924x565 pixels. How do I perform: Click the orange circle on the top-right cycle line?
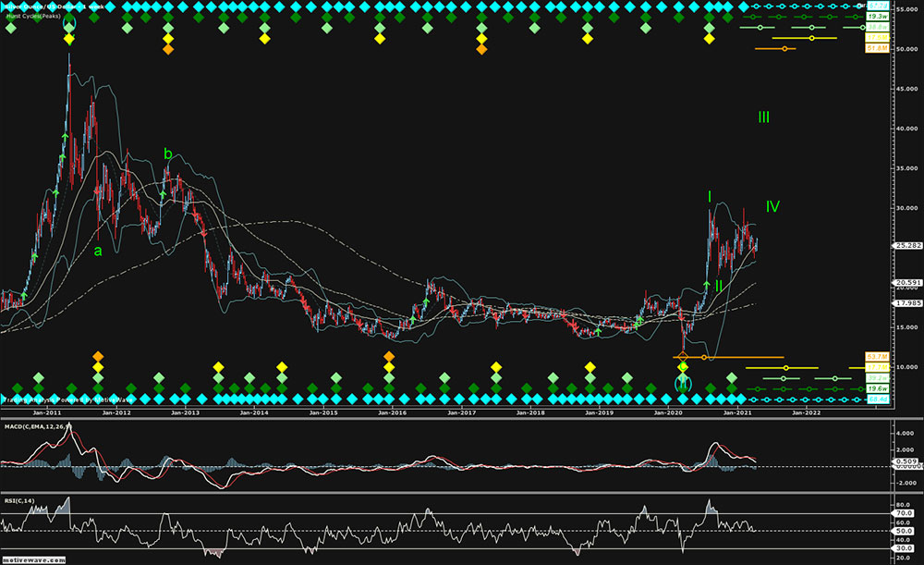coord(784,48)
